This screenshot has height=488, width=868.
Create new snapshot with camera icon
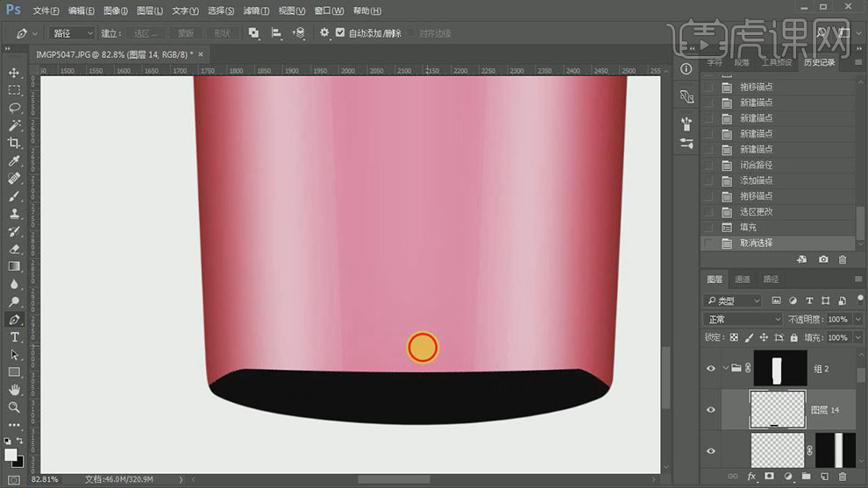click(823, 259)
